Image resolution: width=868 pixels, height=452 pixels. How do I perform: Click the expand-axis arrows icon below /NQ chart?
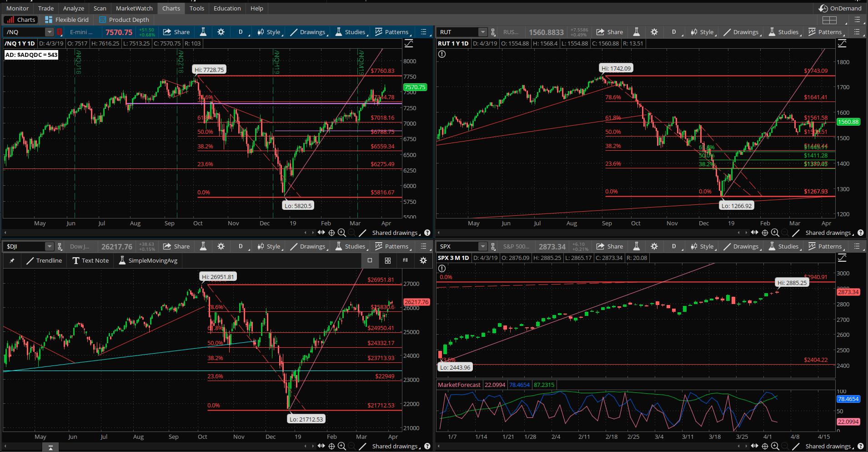(x=321, y=233)
